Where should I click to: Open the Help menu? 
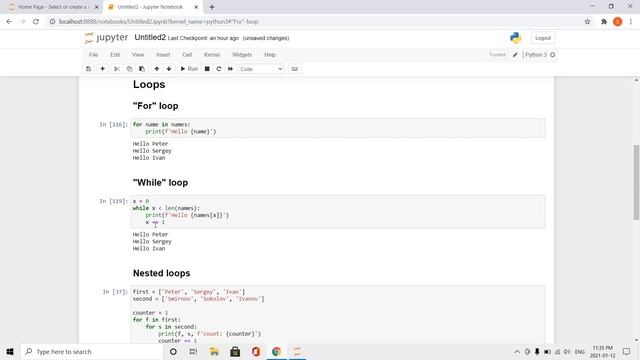coord(270,55)
